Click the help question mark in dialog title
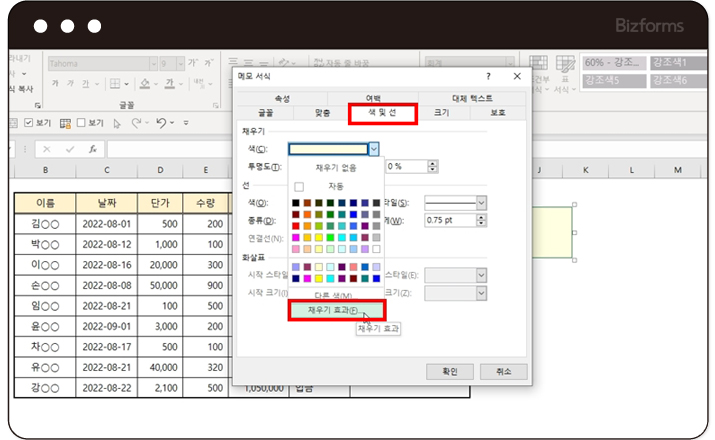The height and width of the screenshot is (440, 715). click(488, 76)
